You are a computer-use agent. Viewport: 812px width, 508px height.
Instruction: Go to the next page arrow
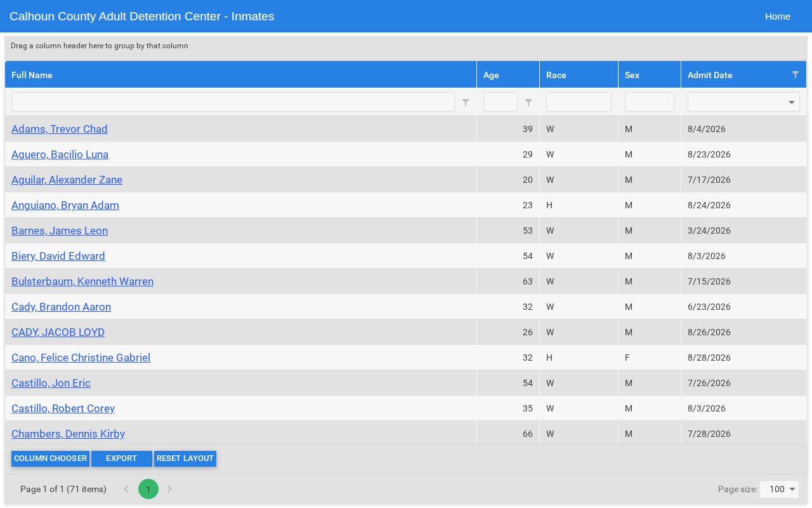pyautogui.click(x=169, y=489)
